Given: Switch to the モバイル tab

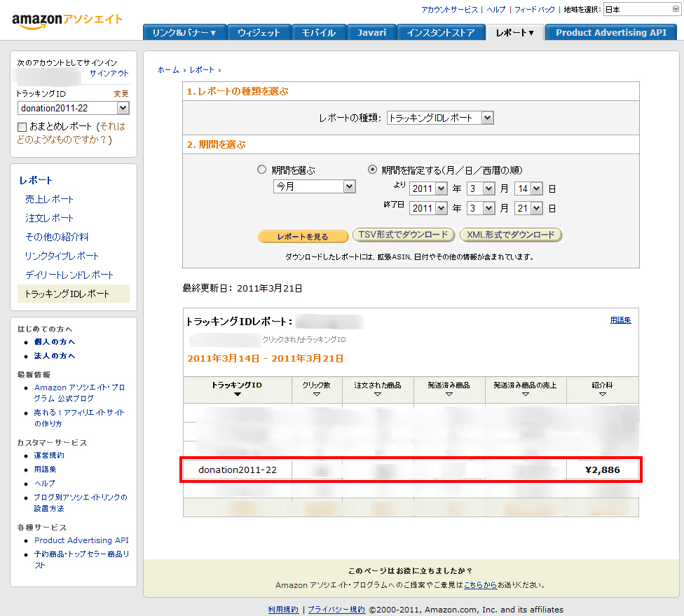Looking at the screenshot, I should tap(319, 32).
